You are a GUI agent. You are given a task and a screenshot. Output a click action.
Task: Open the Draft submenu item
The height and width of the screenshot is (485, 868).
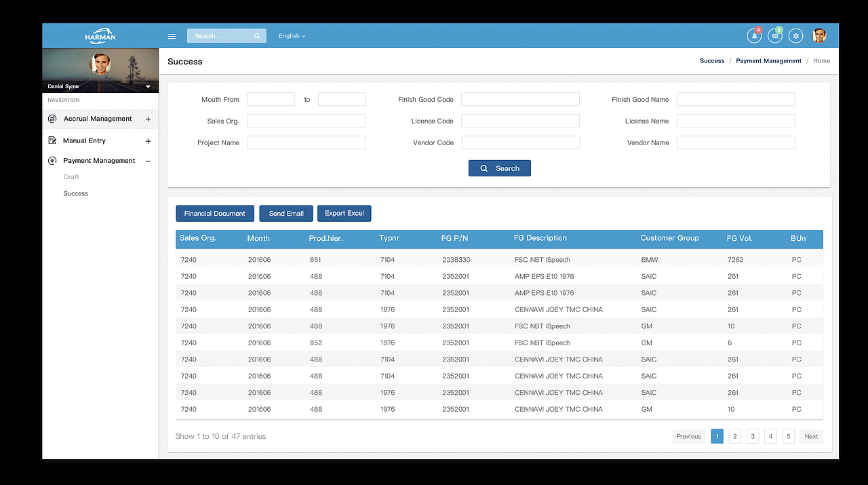(71, 177)
